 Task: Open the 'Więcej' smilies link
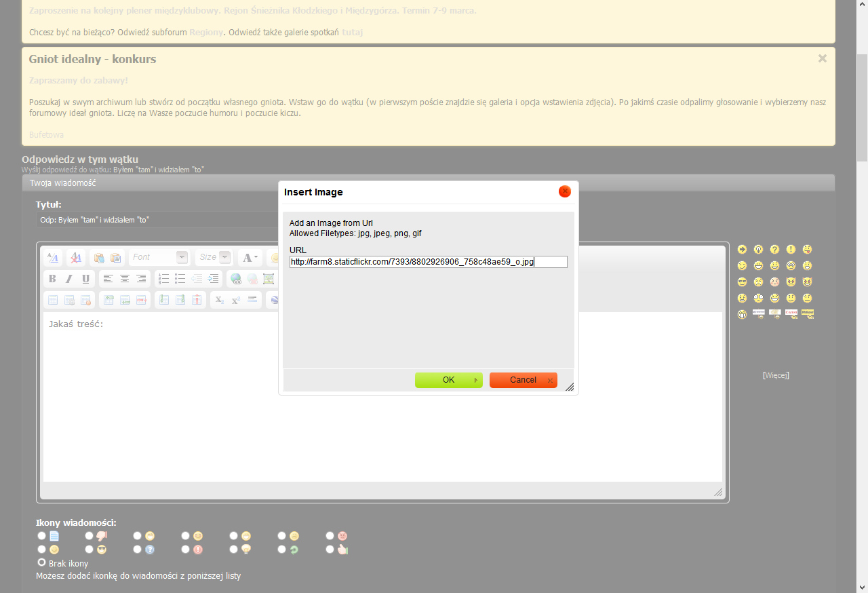(776, 375)
